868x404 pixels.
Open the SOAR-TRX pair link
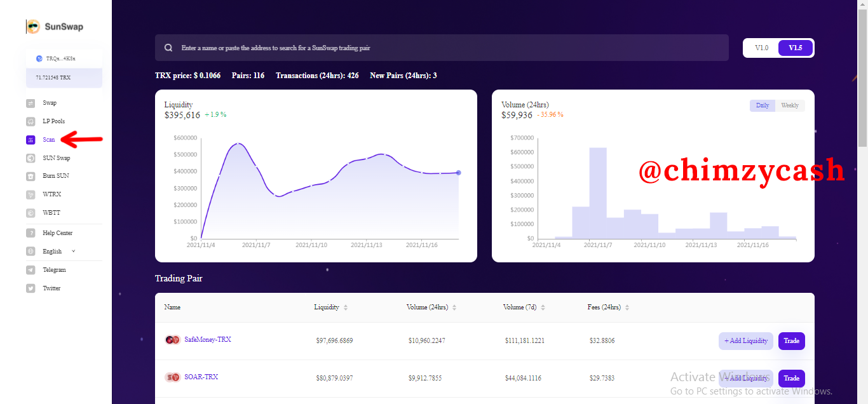[201, 377]
